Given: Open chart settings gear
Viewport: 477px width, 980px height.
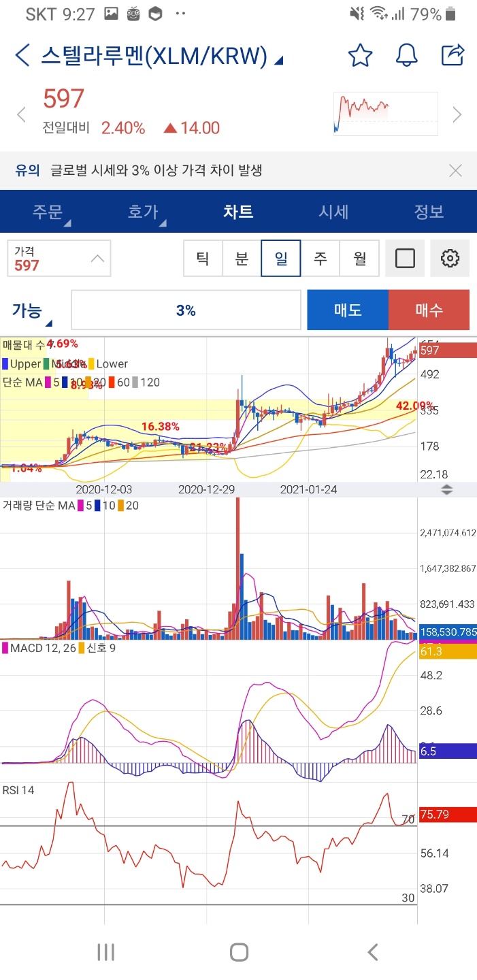Looking at the screenshot, I should [450, 258].
